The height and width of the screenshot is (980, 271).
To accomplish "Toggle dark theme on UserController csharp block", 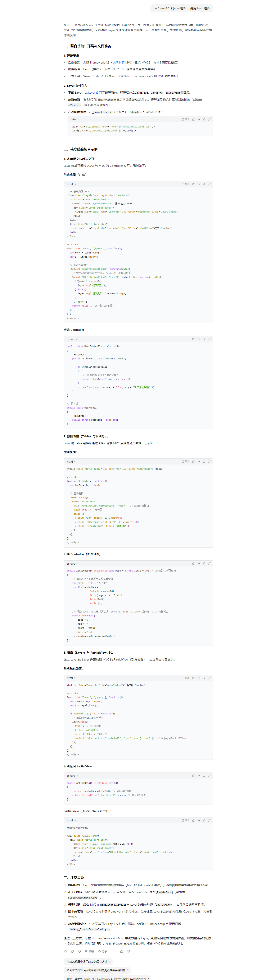I will (204, 339).
